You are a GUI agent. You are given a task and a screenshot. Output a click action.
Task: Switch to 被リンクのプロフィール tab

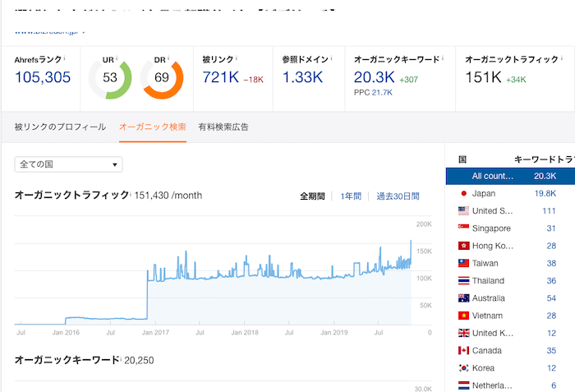60,127
